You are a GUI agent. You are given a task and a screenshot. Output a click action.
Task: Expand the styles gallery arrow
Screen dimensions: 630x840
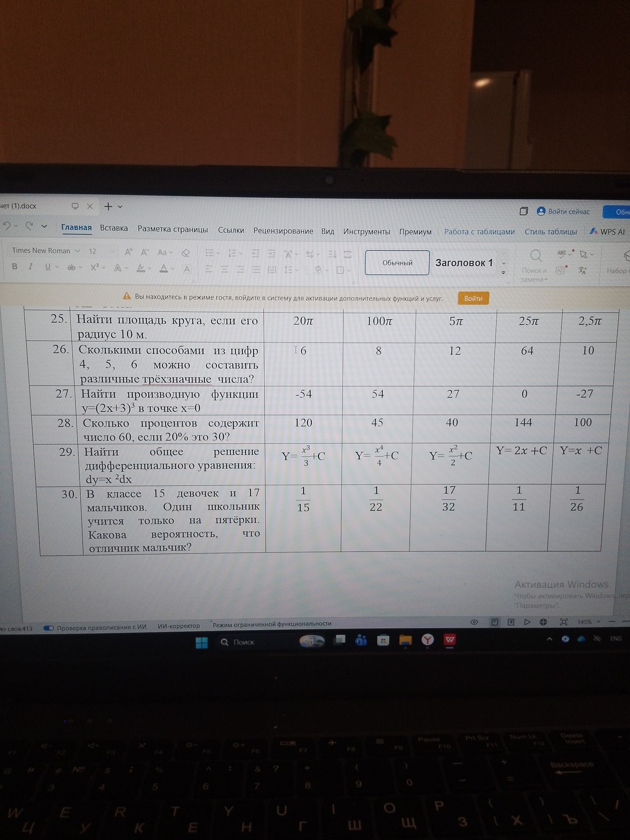(x=504, y=272)
